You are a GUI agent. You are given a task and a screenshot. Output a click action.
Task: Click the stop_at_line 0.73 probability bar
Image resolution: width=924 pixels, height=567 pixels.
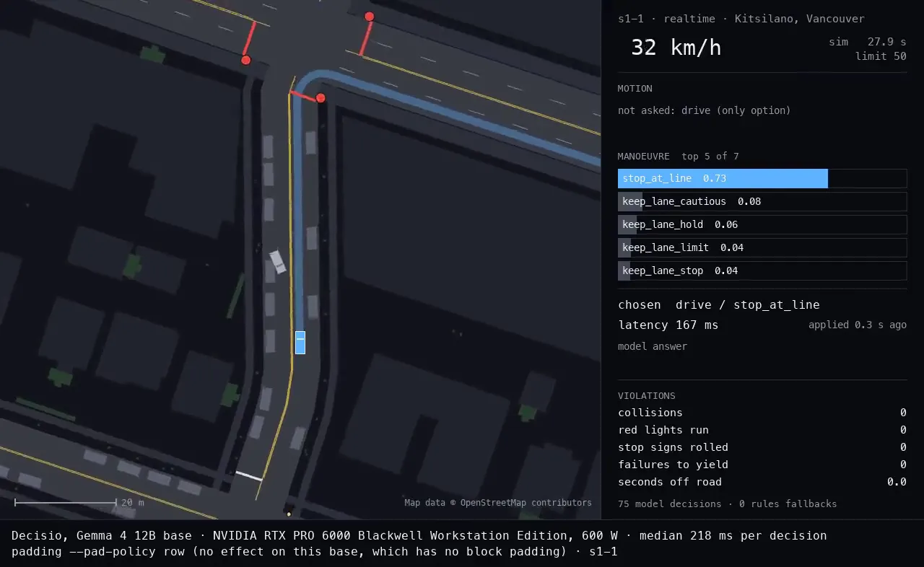click(x=762, y=178)
